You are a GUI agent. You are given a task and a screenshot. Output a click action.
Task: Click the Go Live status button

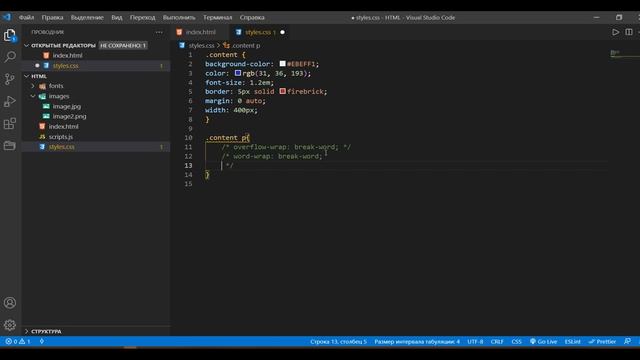tap(543, 342)
